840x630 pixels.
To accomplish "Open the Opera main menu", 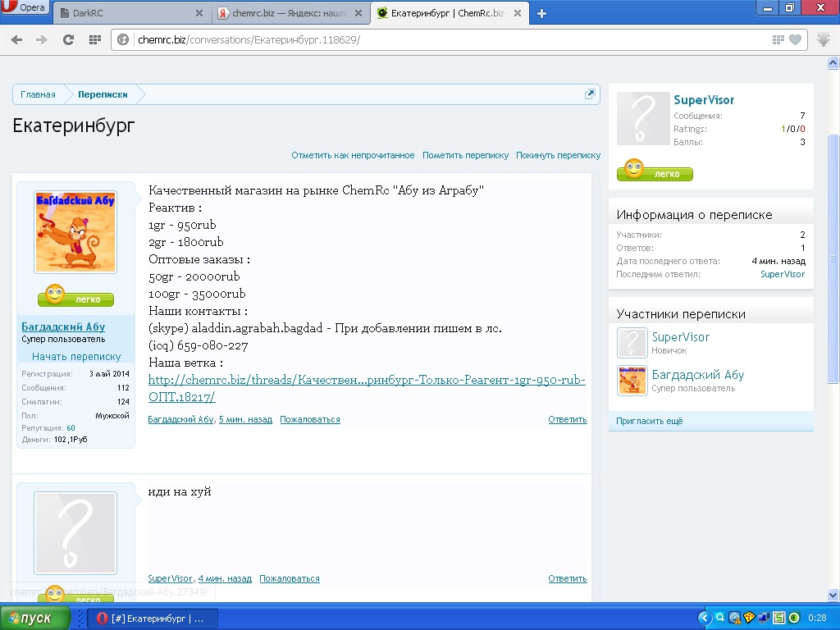I will pos(25,7).
